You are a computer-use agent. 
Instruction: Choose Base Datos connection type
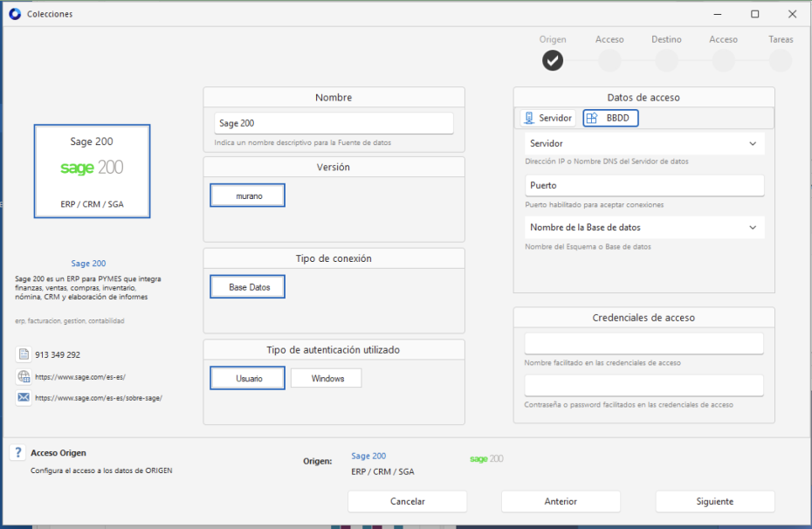tap(248, 287)
